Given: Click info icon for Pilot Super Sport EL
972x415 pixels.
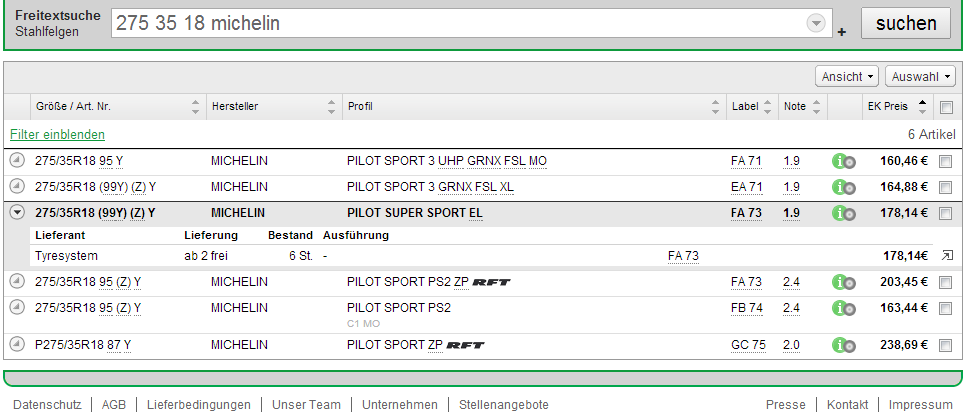Looking at the screenshot, I should click(843, 213).
